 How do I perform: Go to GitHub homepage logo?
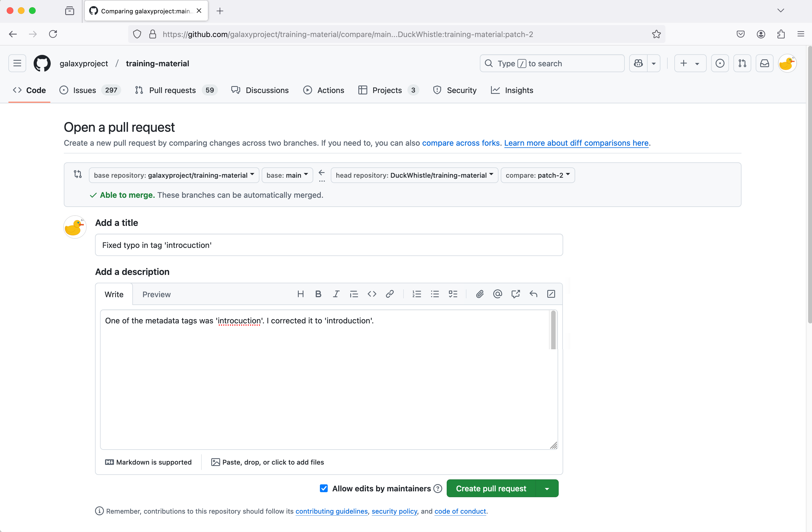(42, 64)
